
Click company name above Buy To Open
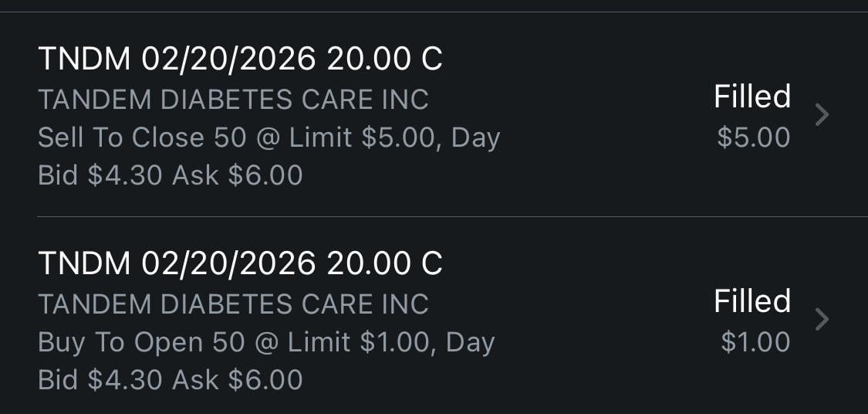point(233,304)
